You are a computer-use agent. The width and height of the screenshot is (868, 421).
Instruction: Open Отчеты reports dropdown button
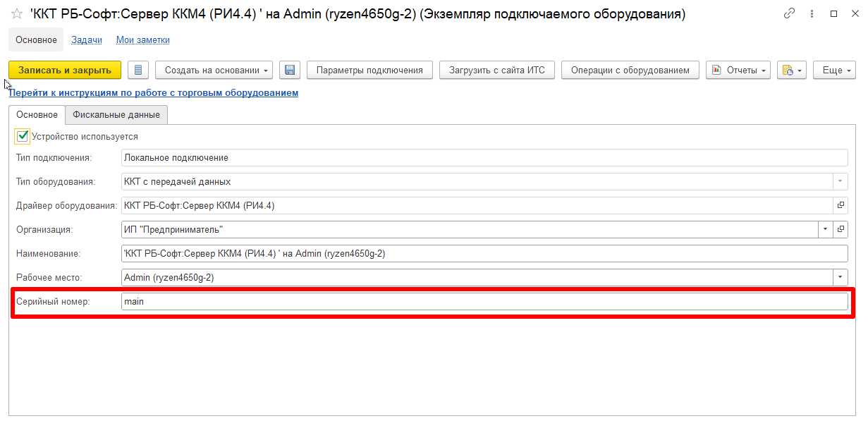[738, 70]
